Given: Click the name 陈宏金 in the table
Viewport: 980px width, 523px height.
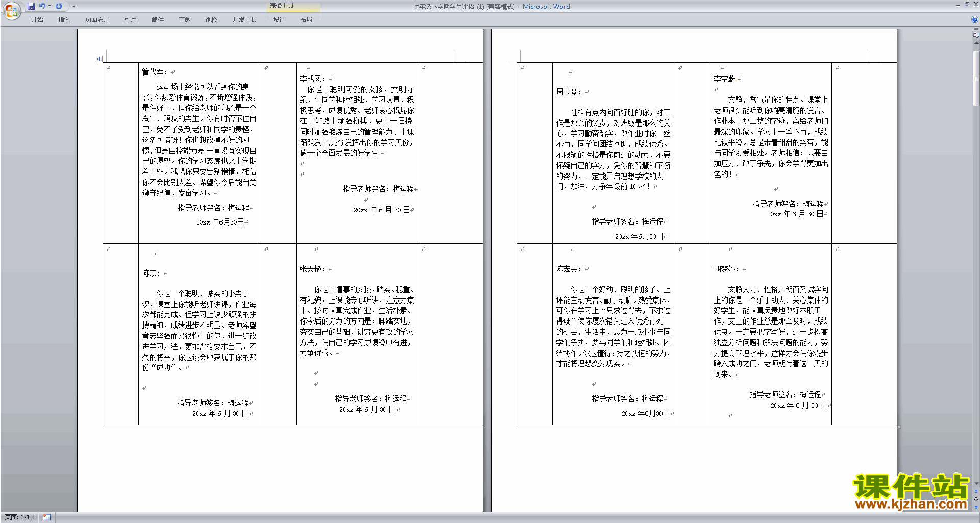Looking at the screenshot, I should pyautogui.click(x=567, y=269).
